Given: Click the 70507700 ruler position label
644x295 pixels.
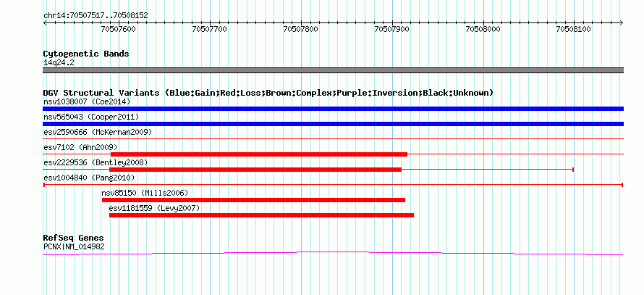Looking at the screenshot, I should 209,29.
